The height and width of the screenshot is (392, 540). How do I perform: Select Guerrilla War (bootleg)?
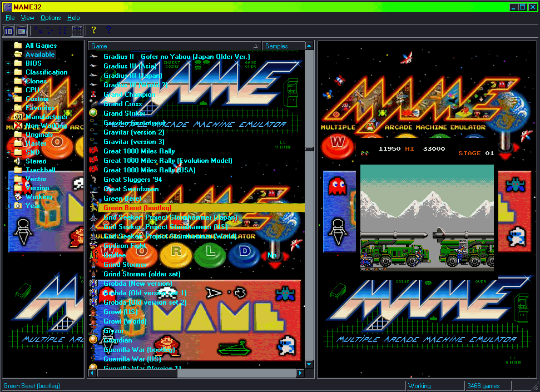(x=140, y=350)
